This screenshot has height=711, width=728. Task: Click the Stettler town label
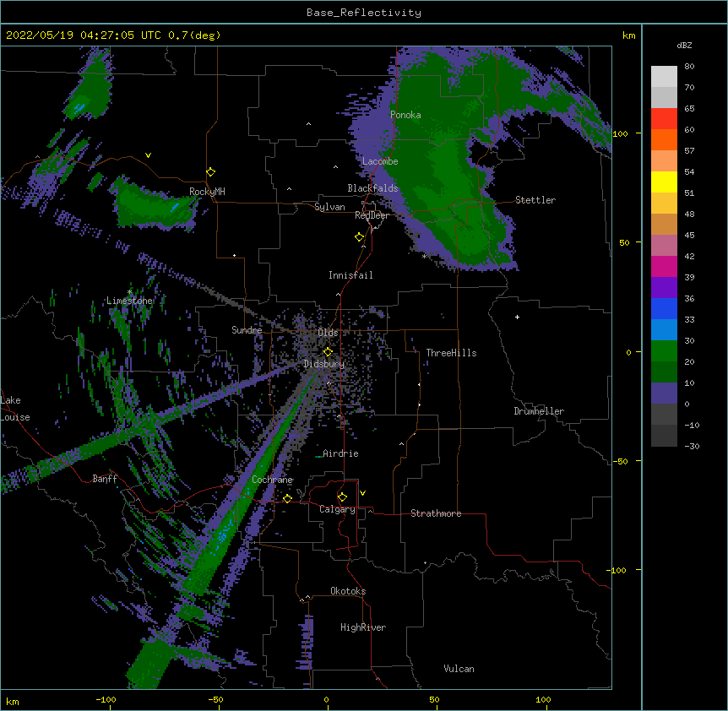click(535, 200)
